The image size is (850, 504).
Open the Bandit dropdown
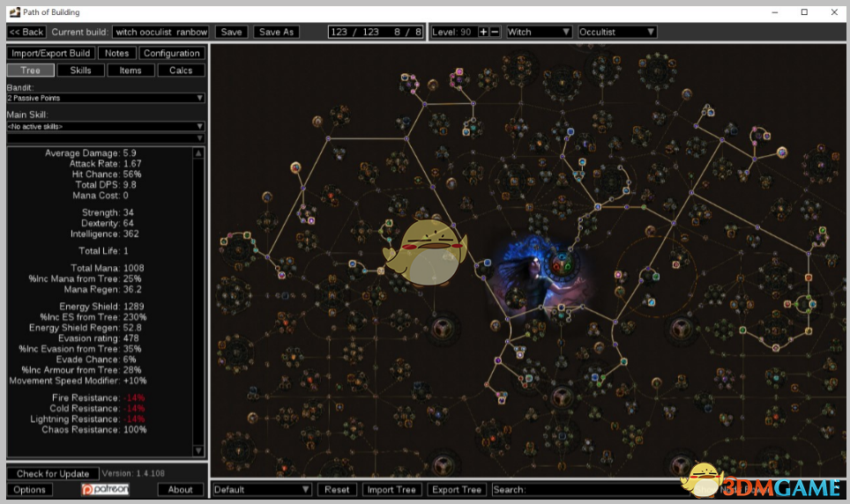(x=106, y=98)
